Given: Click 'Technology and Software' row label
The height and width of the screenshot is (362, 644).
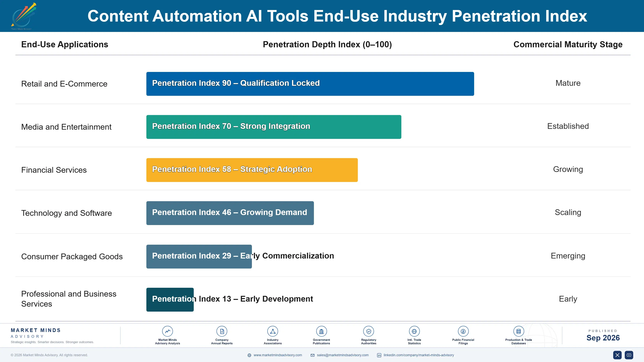Looking at the screenshot, I should pos(66,213).
